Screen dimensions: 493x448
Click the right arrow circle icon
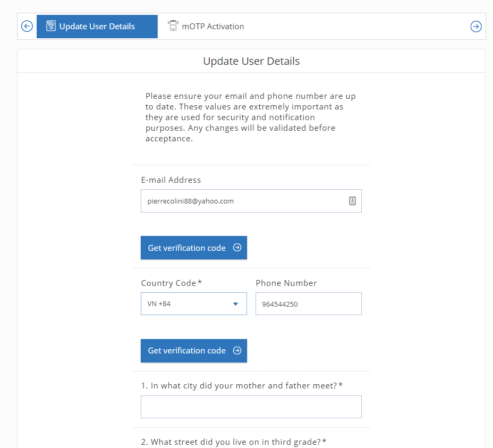tap(475, 27)
